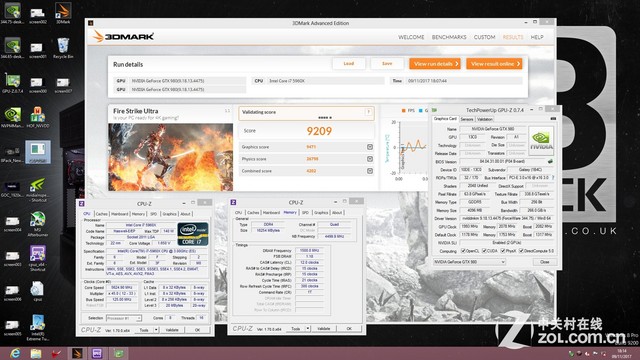Click the GPU-Z BIOS save icon
The height and width of the screenshot is (360, 640).
tap(550, 162)
